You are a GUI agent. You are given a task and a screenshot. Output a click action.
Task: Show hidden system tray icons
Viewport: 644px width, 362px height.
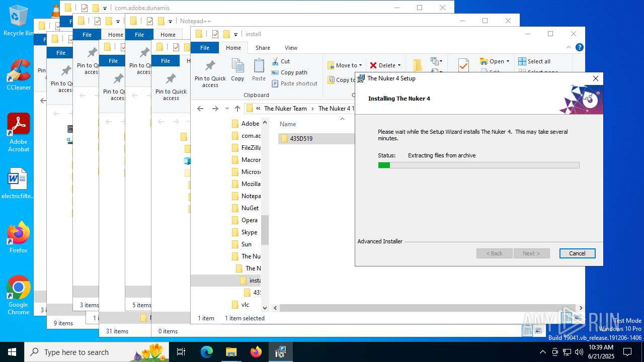pyautogui.click(x=542, y=352)
